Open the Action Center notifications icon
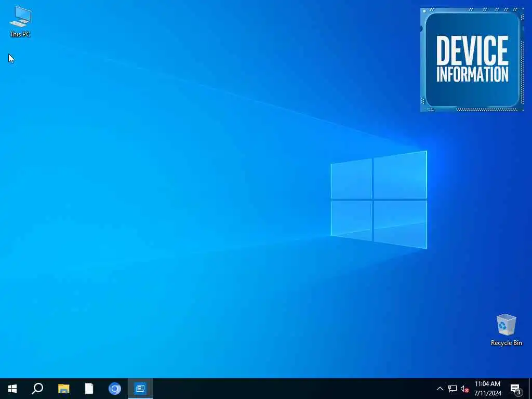The width and height of the screenshot is (532, 399). [516, 389]
